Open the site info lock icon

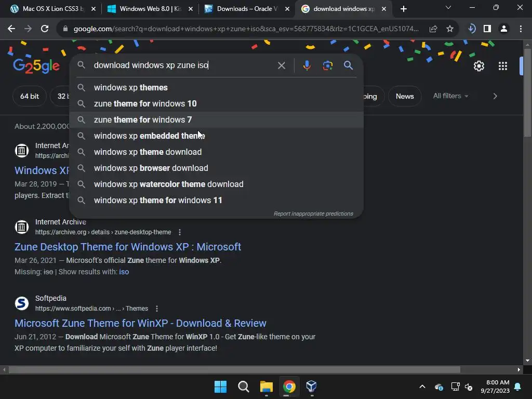[65, 29]
